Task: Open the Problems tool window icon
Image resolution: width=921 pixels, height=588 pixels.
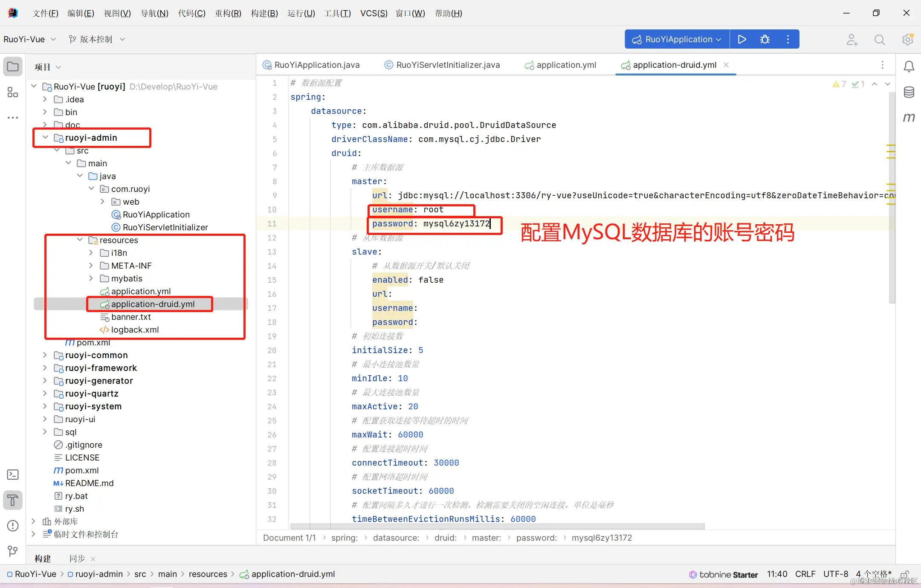Action: pyautogui.click(x=13, y=525)
